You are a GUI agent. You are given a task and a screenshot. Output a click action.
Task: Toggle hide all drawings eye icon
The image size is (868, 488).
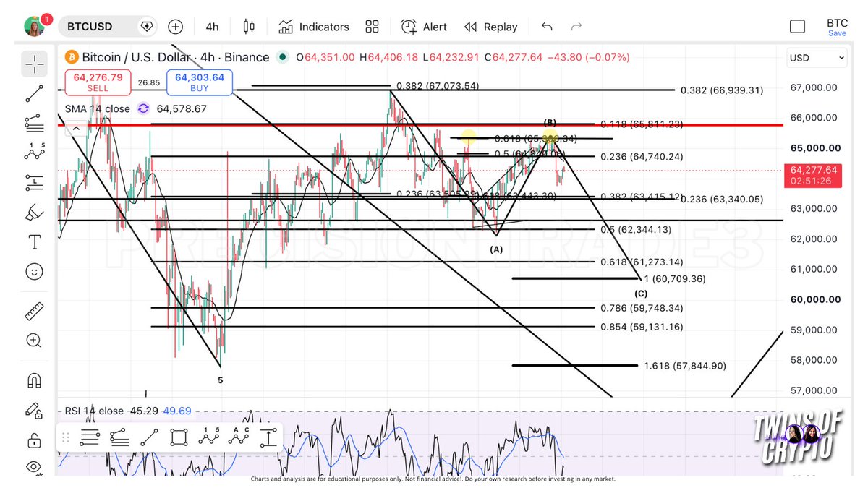click(34, 468)
